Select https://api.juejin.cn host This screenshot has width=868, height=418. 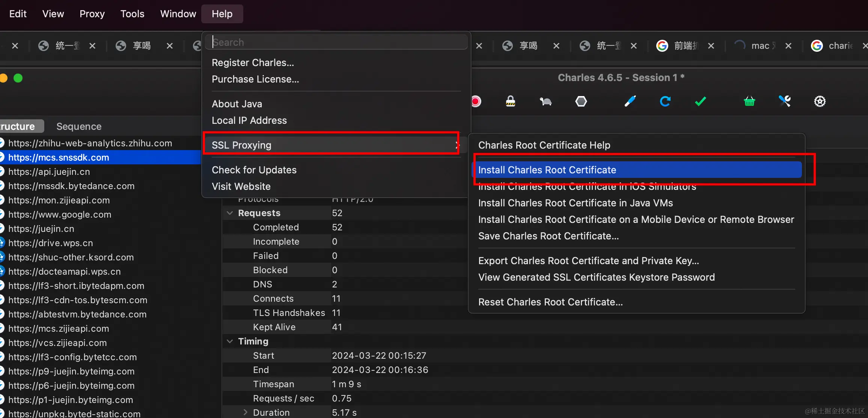[x=49, y=172]
